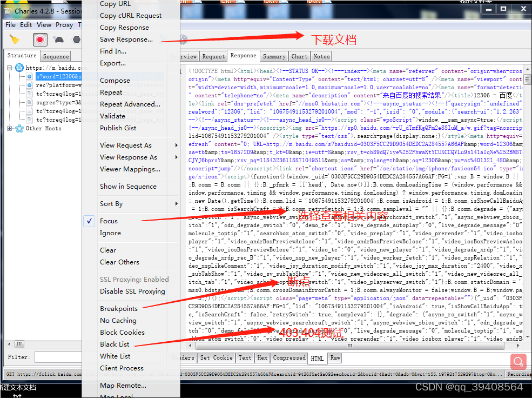The height and width of the screenshot is (398, 532).
Task: Switch to the Compressed view tab
Action: point(289,357)
